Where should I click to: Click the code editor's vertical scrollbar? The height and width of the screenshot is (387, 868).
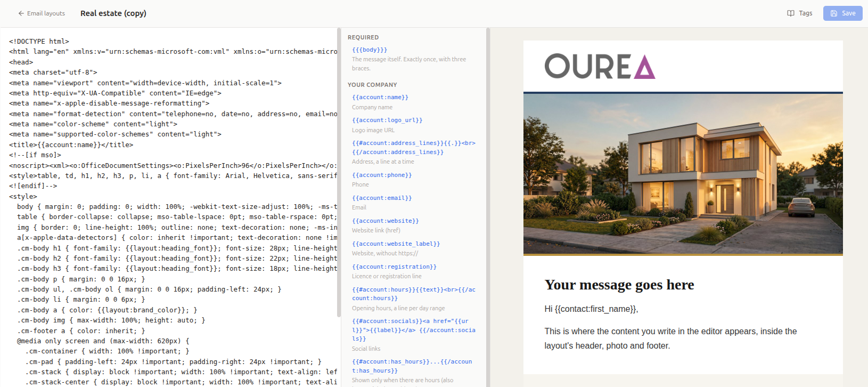pyautogui.click(x=339, y=172)
